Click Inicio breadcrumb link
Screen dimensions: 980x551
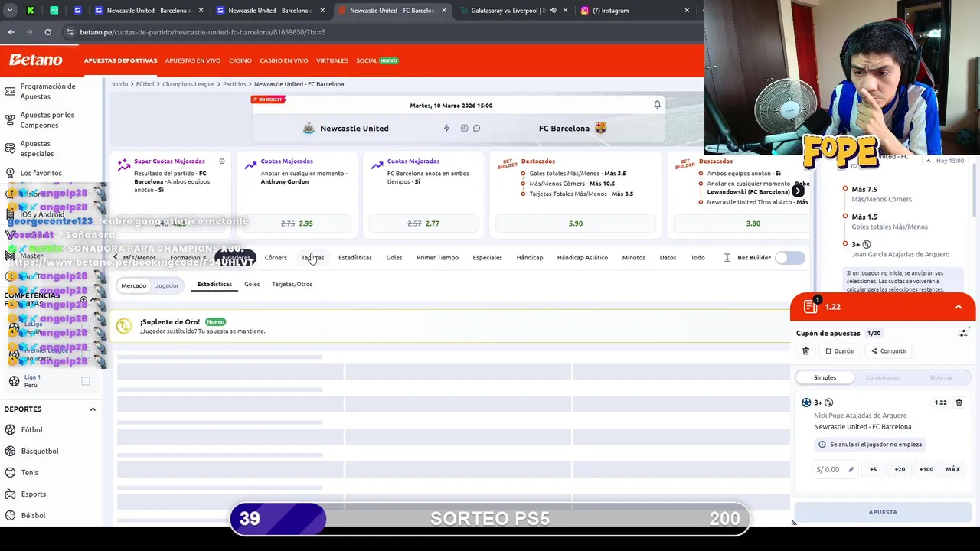click(120, 84)
